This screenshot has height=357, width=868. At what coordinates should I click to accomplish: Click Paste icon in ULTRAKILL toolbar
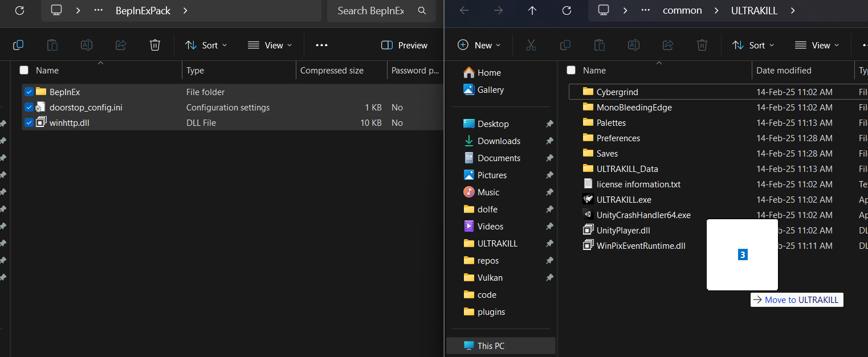click(x=600, y=45)
